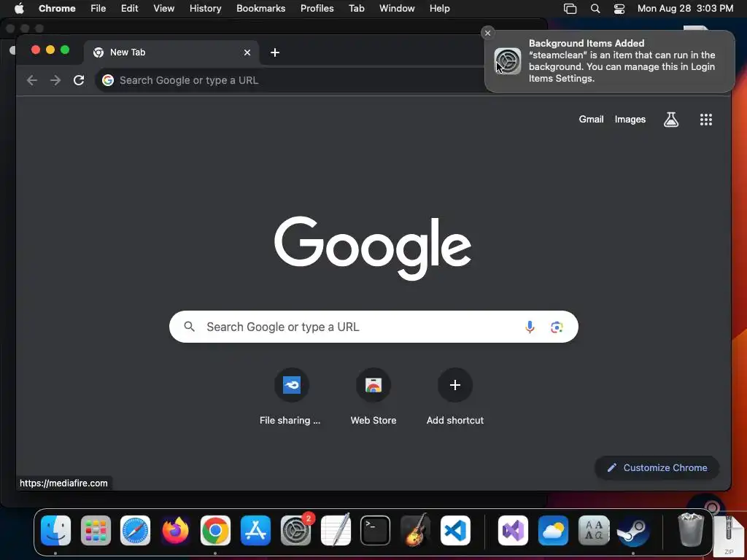
Task: Click the date and time in menu bar
Action: [685, 8]
